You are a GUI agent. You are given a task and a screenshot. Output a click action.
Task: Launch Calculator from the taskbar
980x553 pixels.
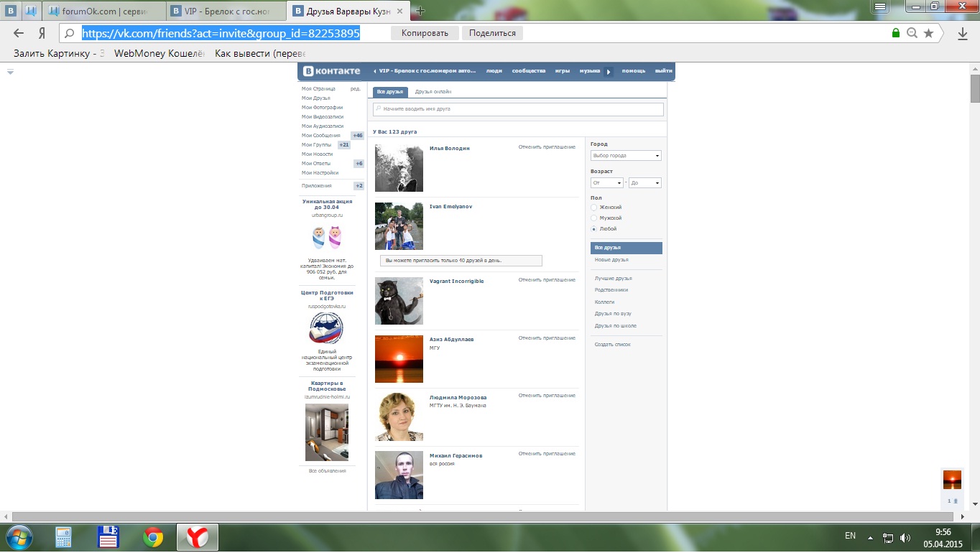(65, 537)
